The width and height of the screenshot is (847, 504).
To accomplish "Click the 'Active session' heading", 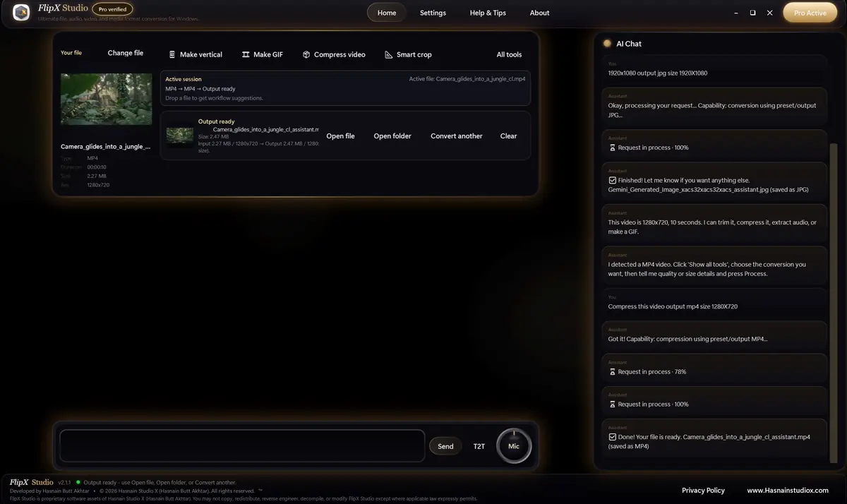I will click(x=184, y=79).
